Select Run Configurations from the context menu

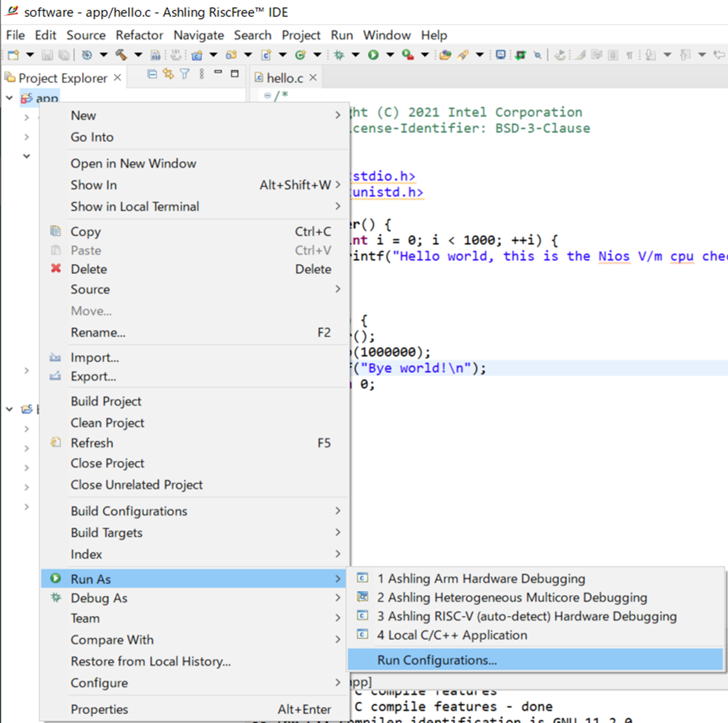(436, 660)
